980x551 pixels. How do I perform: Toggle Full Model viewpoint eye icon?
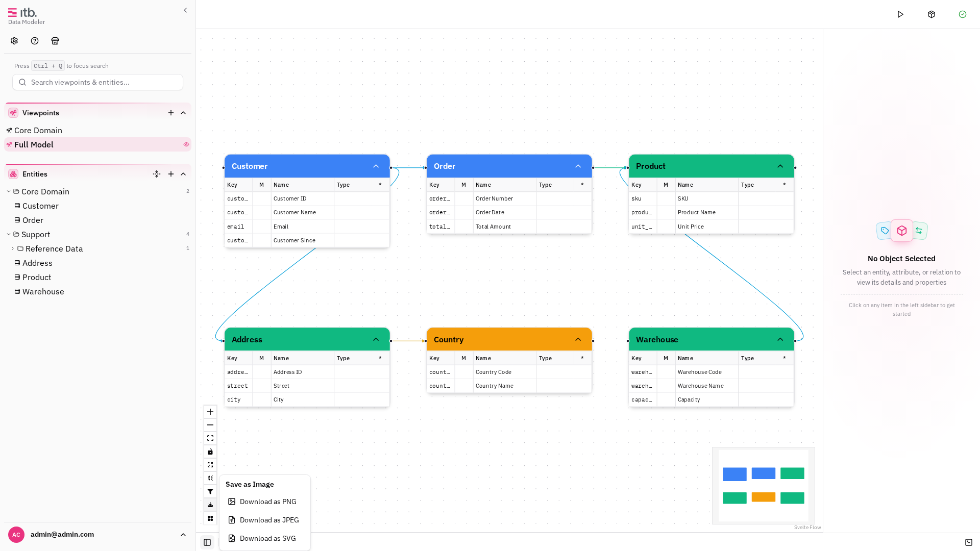coord(186,144)
